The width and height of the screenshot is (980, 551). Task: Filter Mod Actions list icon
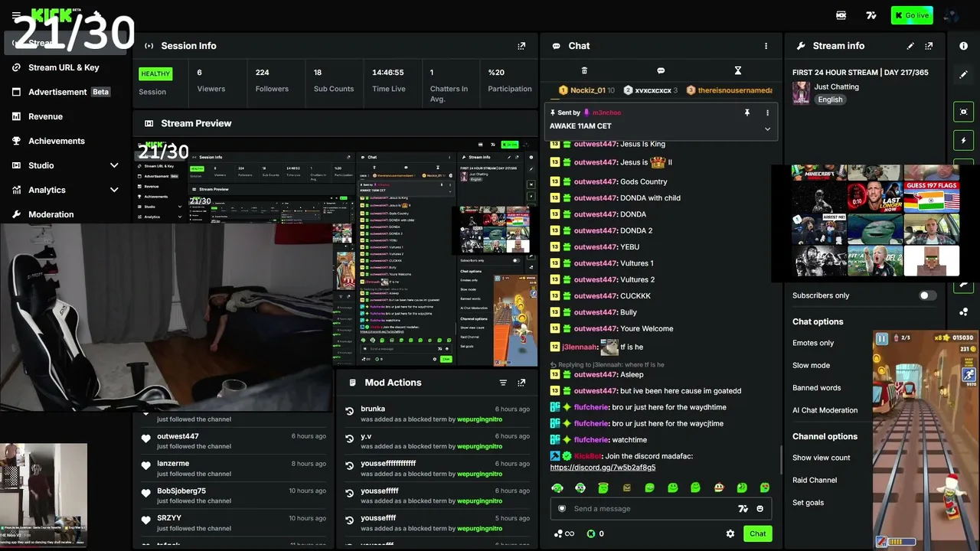[503, 383]
